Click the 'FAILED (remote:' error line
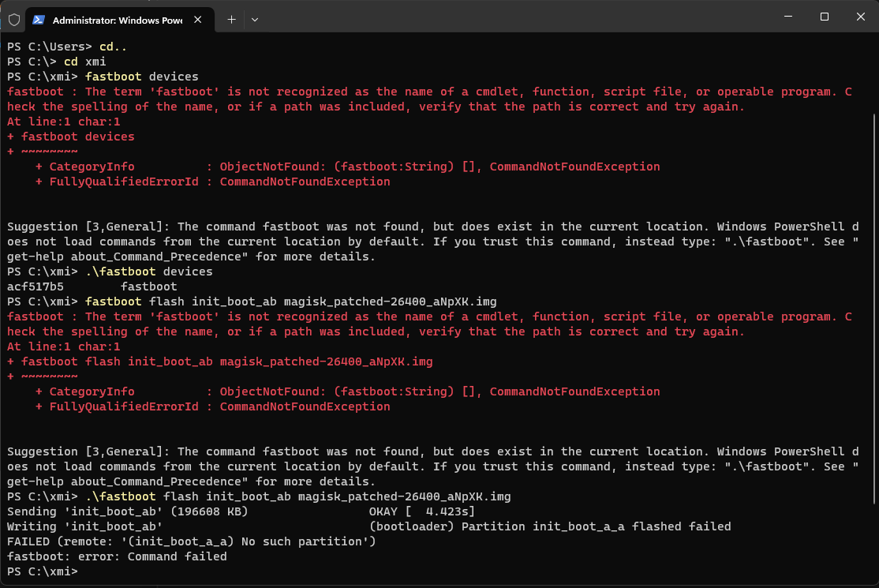879x588 pixels. [x=191, y=541]
